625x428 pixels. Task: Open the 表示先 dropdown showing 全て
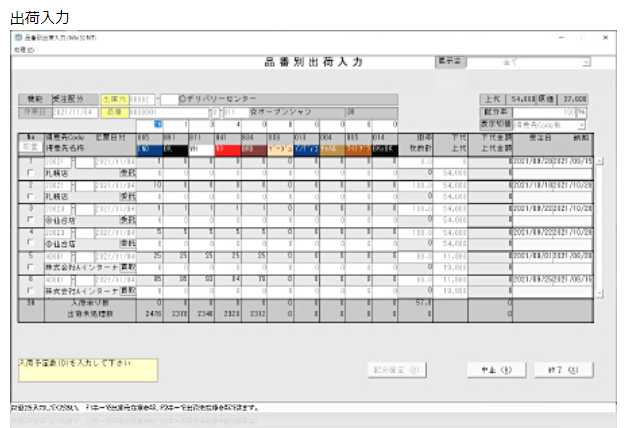(x=529, y=62)
